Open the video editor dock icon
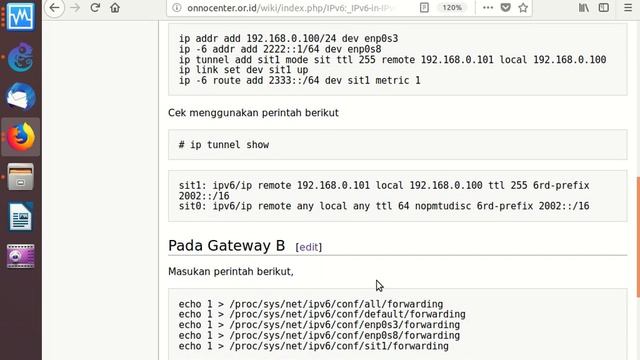 coord(20,256)
